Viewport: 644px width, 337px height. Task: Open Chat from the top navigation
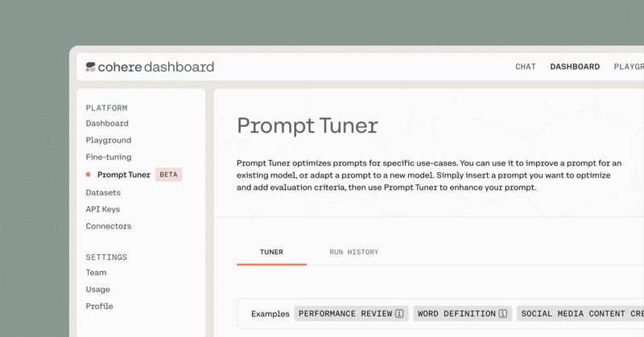(x=526, y=67)
